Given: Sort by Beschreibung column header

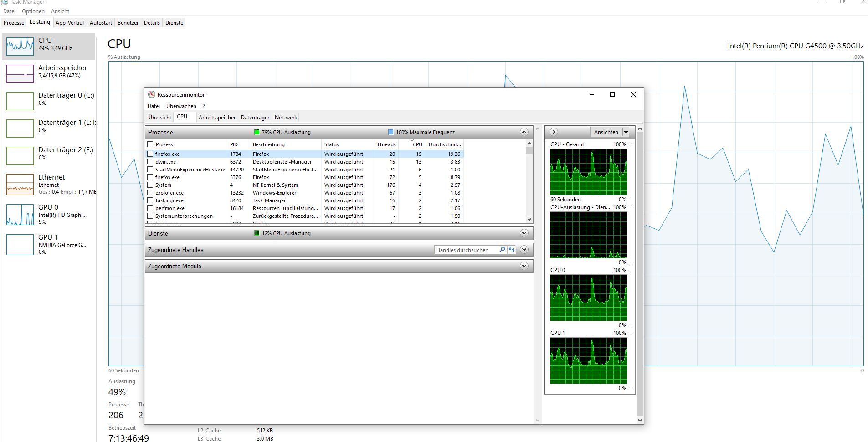Looking at the screenshot, I should 285,144.
